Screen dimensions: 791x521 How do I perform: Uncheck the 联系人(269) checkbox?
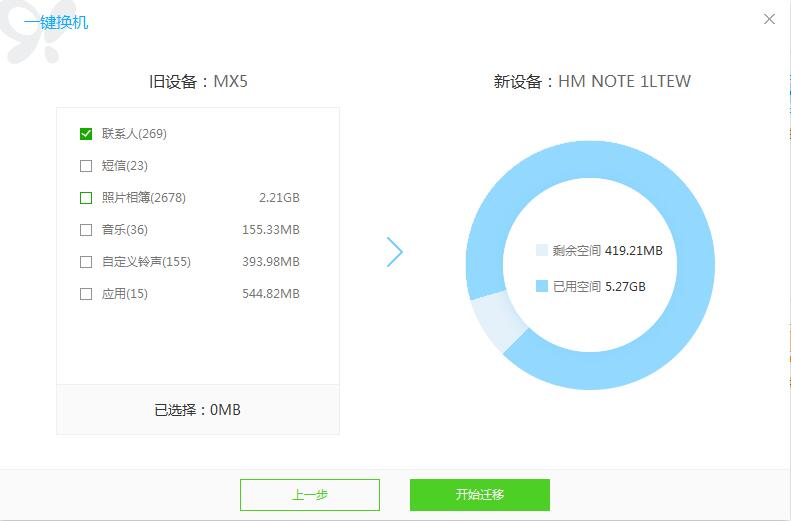click(86, 134)
